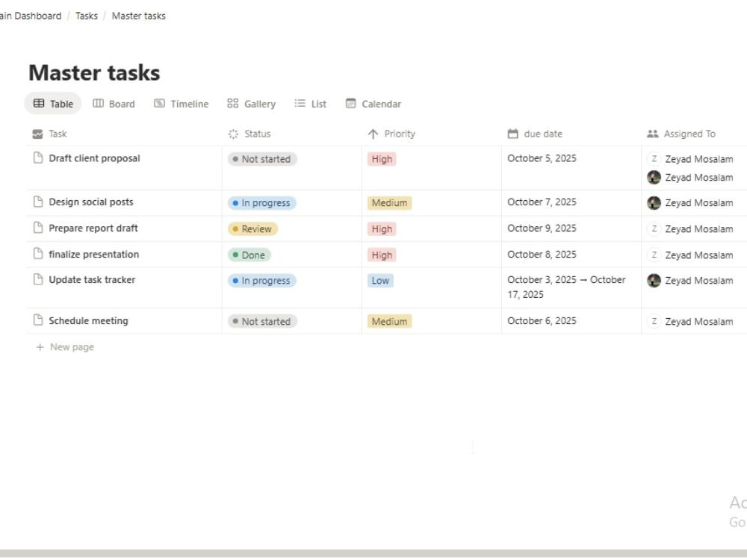Image resolution: width=747 pixels, height=560 pixels.
Task: Open the Master tasks breadcrumb link
Action: click(139, 16)
